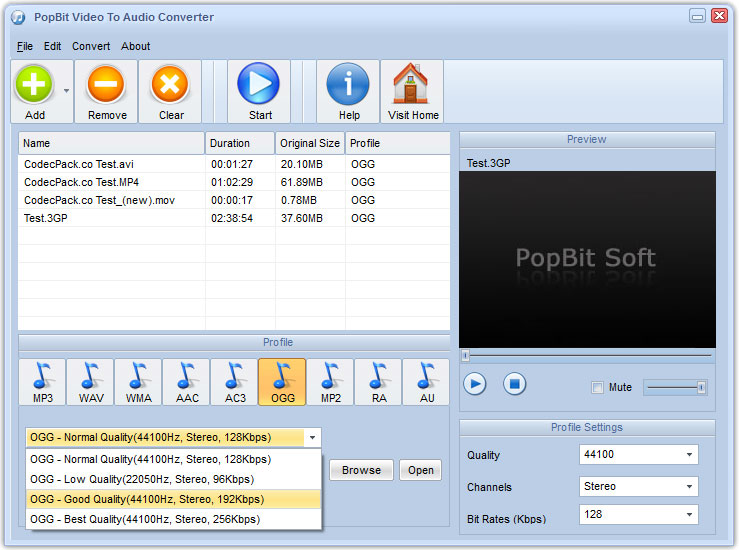Select the RA format icon
Image resolution: width=739 pixels, height=550 pixels.
(378, 382)
